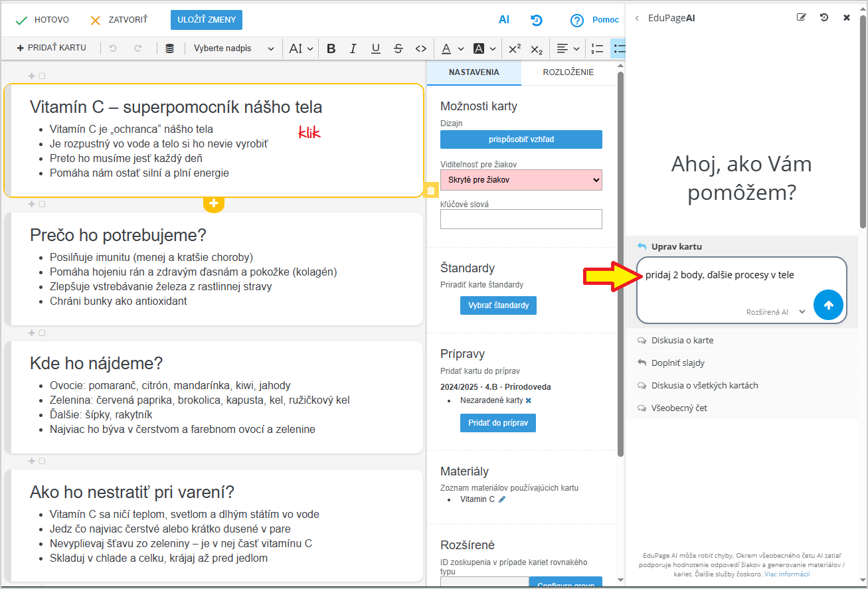Viewport: 868px width, 589px height.
Task: Switch to the Rozloženie tab
Action: click(x=568, y=72)
